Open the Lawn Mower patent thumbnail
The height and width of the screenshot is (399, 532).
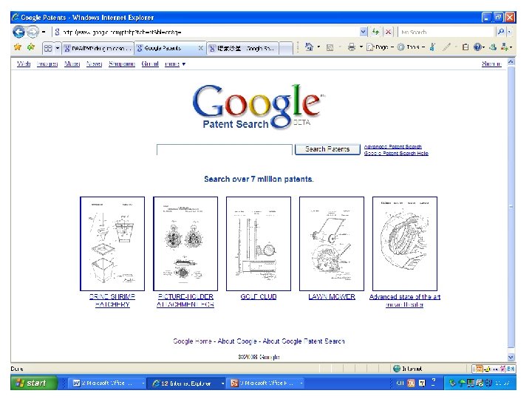[x=332, y=244]
